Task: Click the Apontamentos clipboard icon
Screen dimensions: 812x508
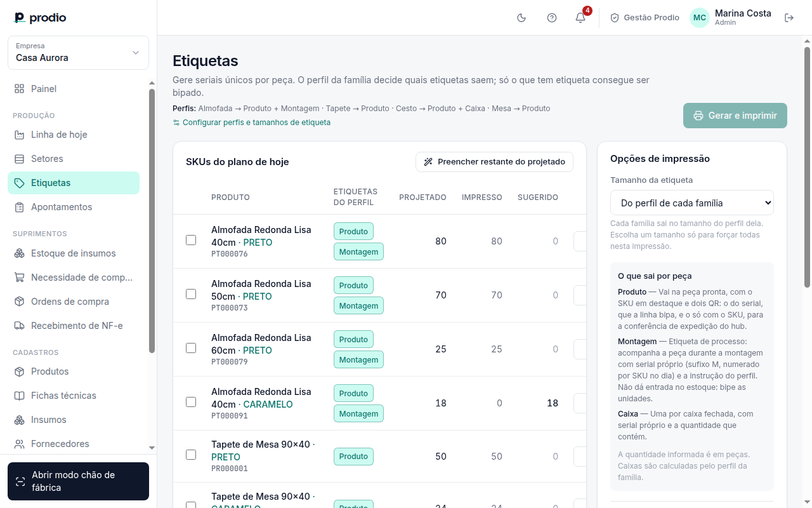Action: (20, 207)
